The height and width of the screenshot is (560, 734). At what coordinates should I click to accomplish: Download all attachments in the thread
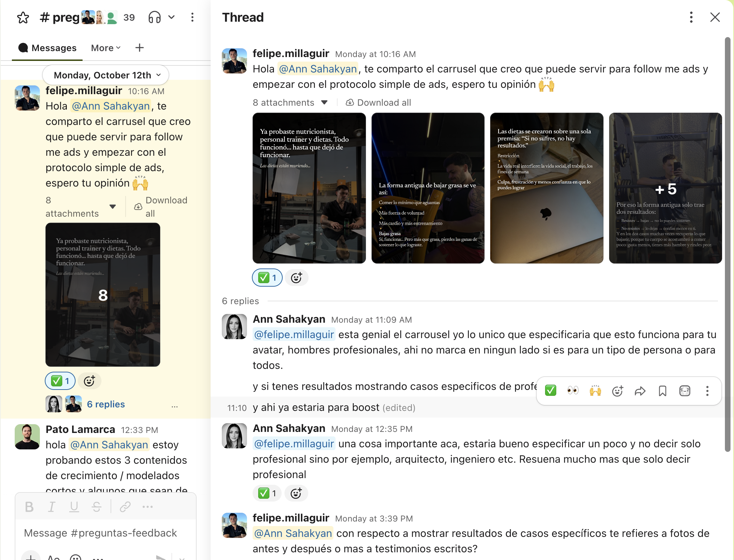(x=378, y=103)
